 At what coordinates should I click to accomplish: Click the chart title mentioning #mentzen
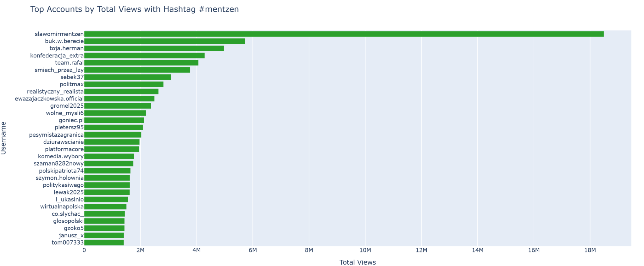point(134,9)
